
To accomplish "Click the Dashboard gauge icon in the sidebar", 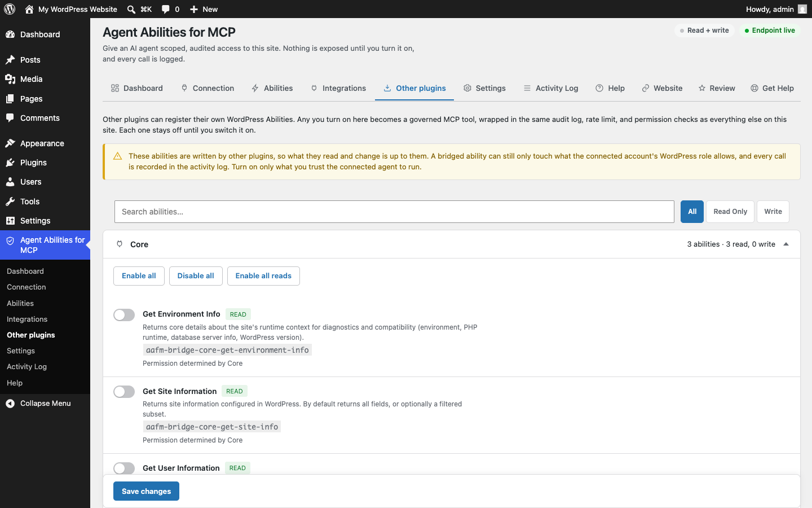I will pyautogui.click(x=10, y=34).
